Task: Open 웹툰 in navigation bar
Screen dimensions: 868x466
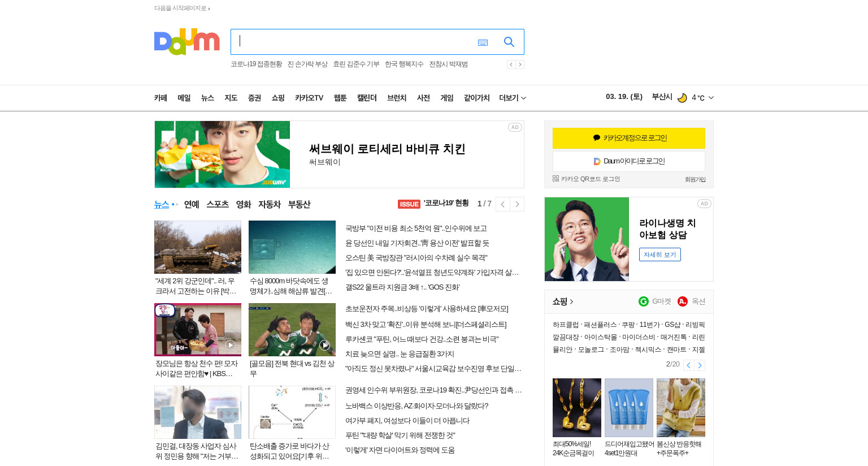Action: tap(340, 98)
